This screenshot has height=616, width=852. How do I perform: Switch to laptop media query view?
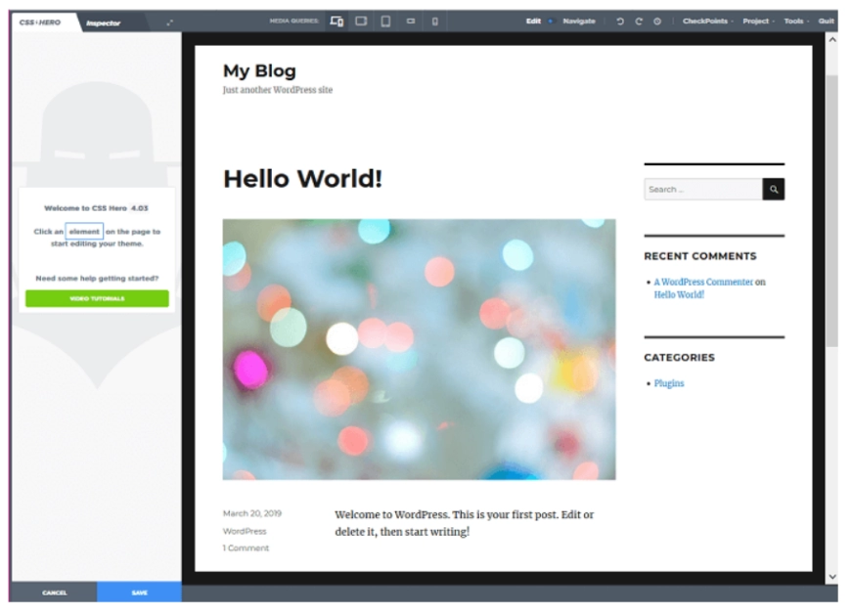tap(361, 22)
